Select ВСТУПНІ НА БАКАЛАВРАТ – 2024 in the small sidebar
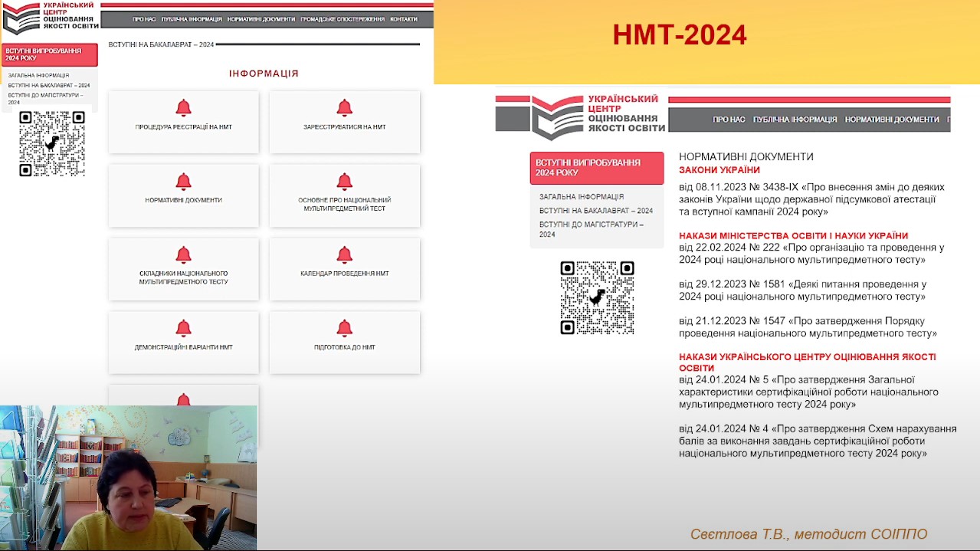The width and height of the screenshot is (980, 551). point(49,85)
